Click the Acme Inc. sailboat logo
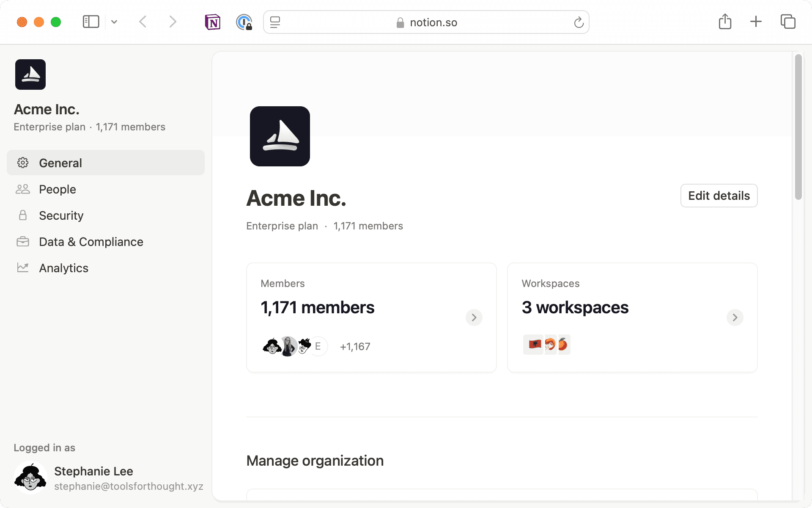812x508 pixels. (x=280, y=136)
